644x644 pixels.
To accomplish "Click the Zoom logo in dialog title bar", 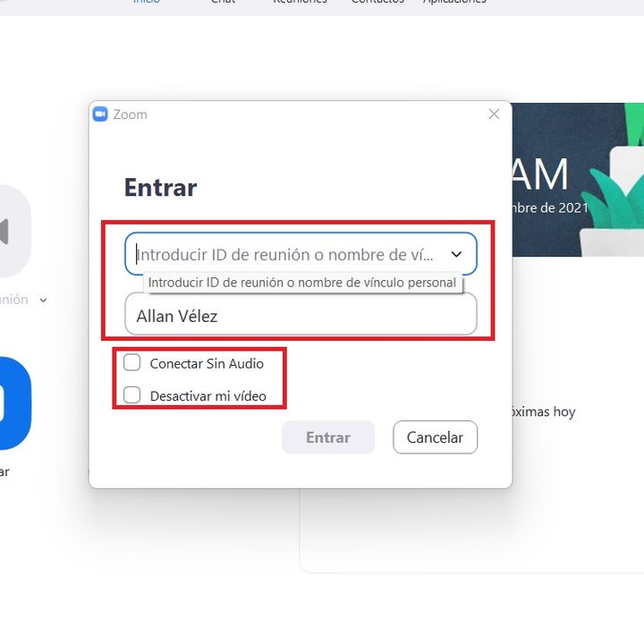I will coord(100,114).
